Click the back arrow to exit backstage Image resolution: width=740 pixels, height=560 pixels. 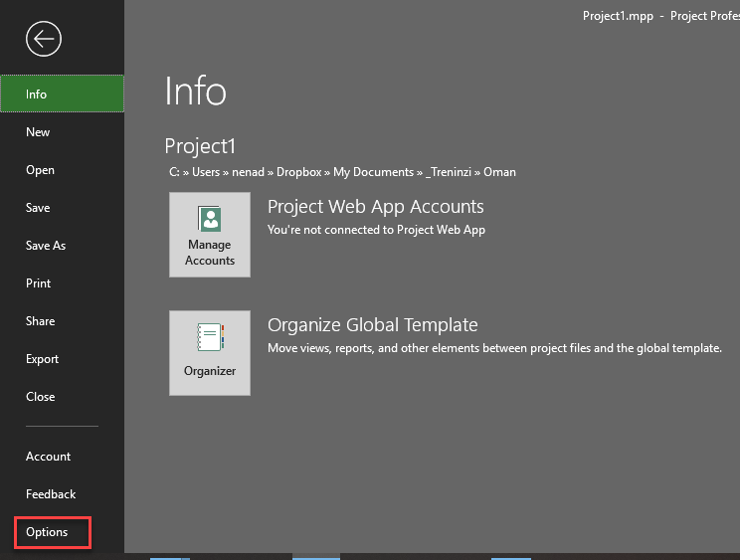(45, 39)
